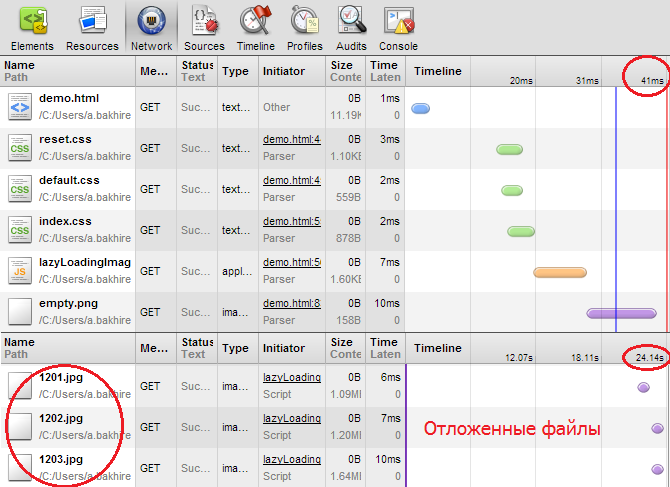Image resolution: width=670 pixels, height=487 pixels.
Task: Follow the demo.html initiator link for empty.png
Action: (292, 303)
